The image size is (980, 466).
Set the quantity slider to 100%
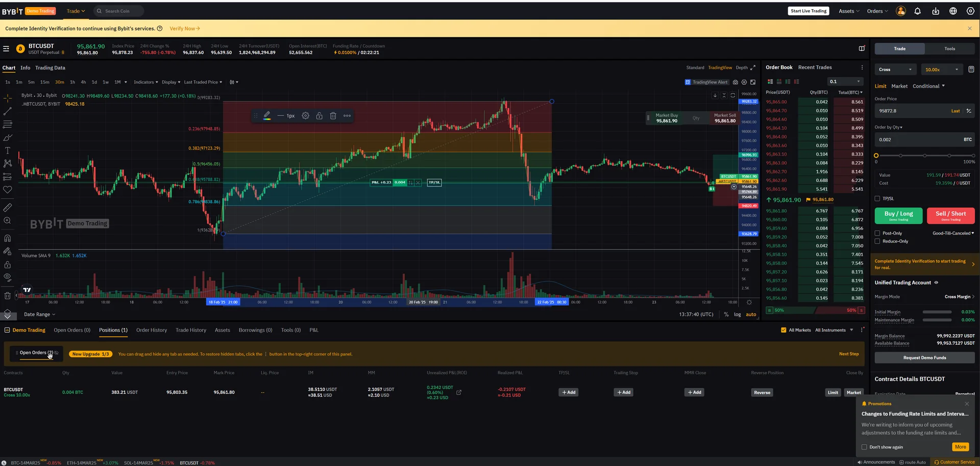(x=973, y=155)
